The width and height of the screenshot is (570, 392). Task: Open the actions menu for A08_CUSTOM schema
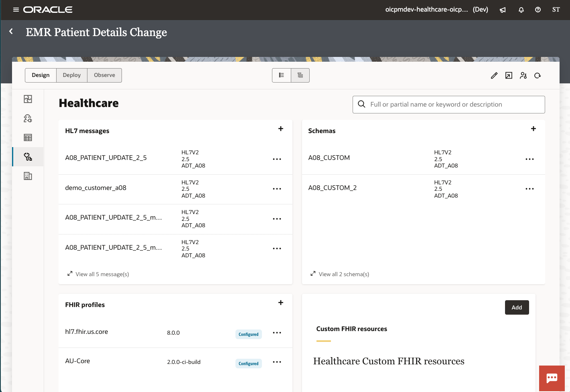(529, 159)
